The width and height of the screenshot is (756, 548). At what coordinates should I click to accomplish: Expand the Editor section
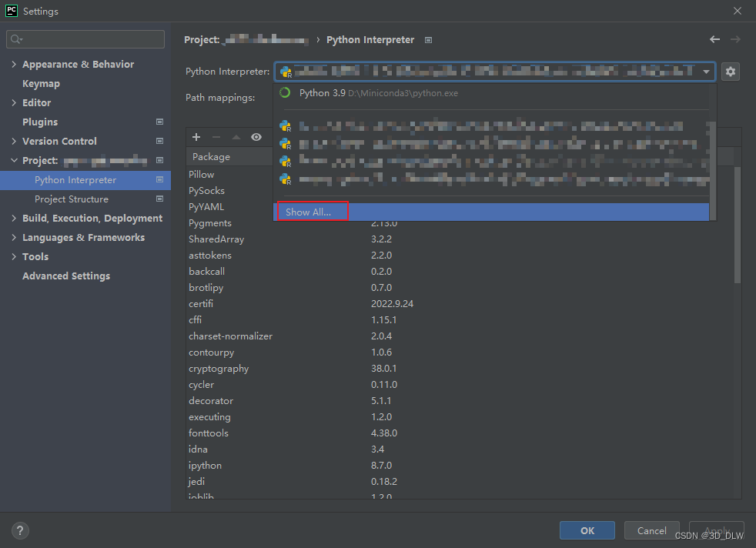pos(14,102)
